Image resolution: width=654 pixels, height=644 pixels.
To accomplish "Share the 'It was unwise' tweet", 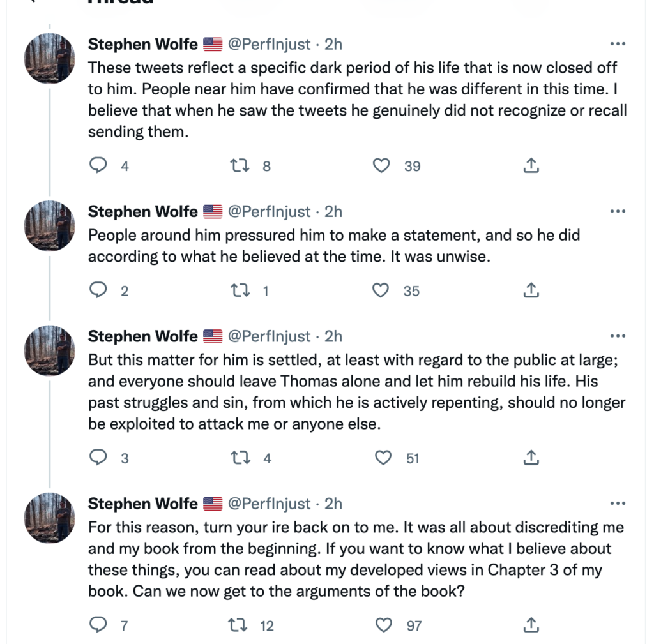I will [531, 290].
